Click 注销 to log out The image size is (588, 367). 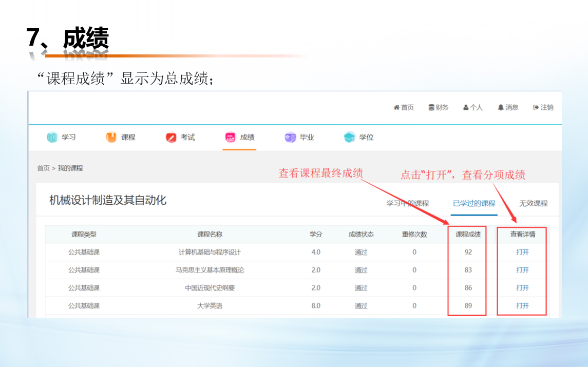click(x=543, y=107)
